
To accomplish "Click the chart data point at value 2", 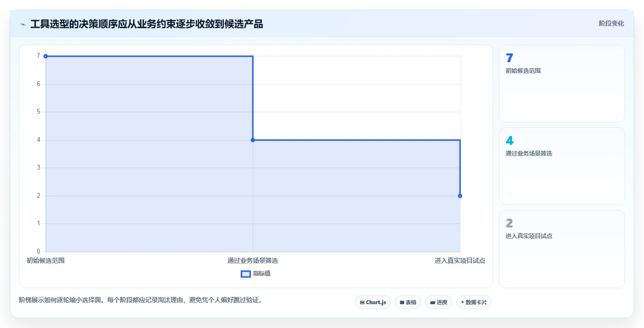I will tap(460, 196).
